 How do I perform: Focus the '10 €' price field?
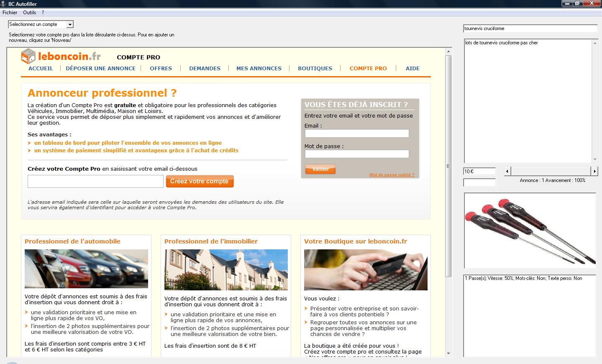(x=479, y=171)
